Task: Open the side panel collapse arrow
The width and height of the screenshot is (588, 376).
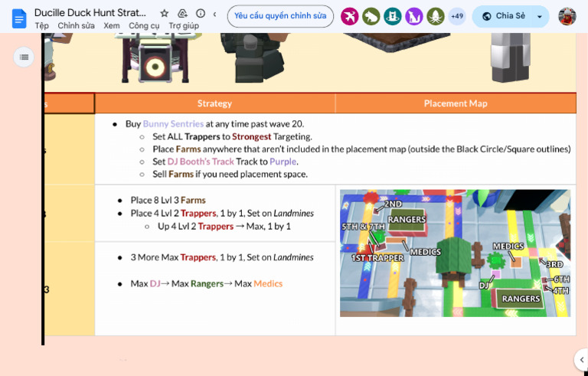Action: tap(582, 359)
